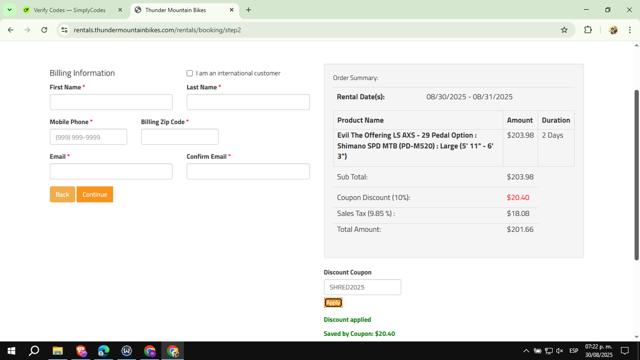Open Windows taskbar search

click(x=34, y=351)
